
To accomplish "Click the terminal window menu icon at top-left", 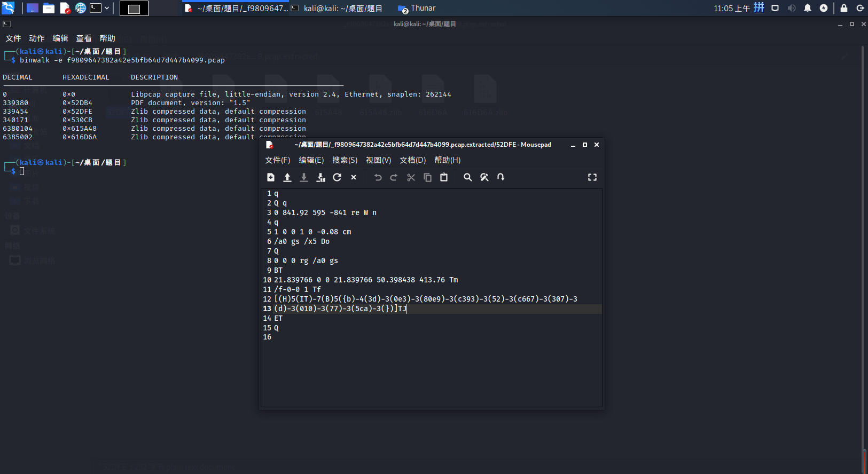I will click(x=7, y=24).
